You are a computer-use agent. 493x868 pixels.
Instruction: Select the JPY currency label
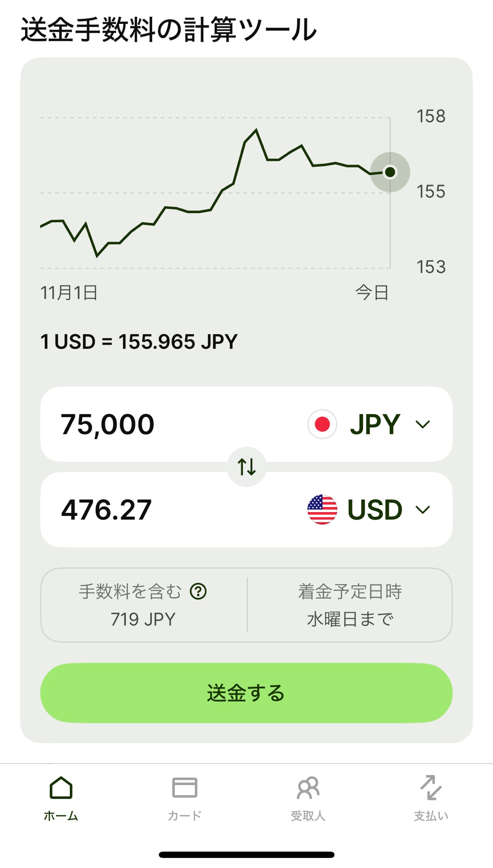375,424
